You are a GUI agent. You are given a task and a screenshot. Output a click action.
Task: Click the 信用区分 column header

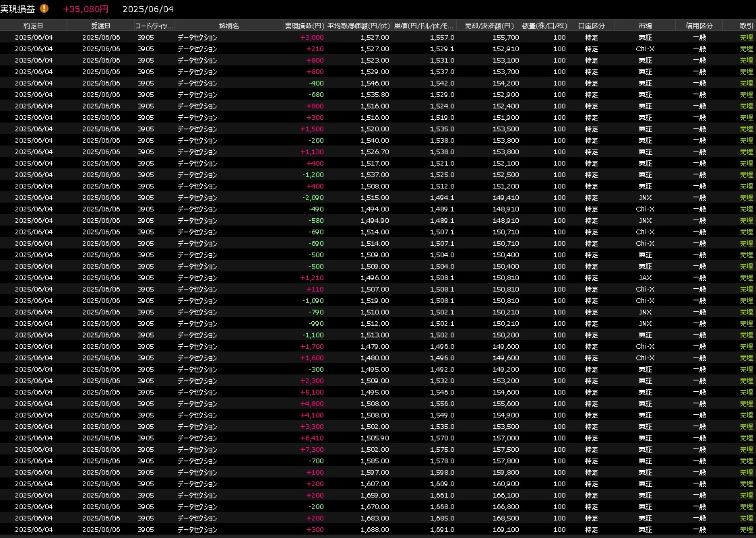pos(699,26)
